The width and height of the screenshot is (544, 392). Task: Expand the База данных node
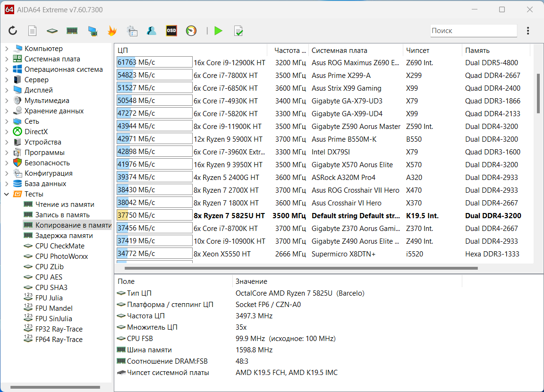point(7,184)
